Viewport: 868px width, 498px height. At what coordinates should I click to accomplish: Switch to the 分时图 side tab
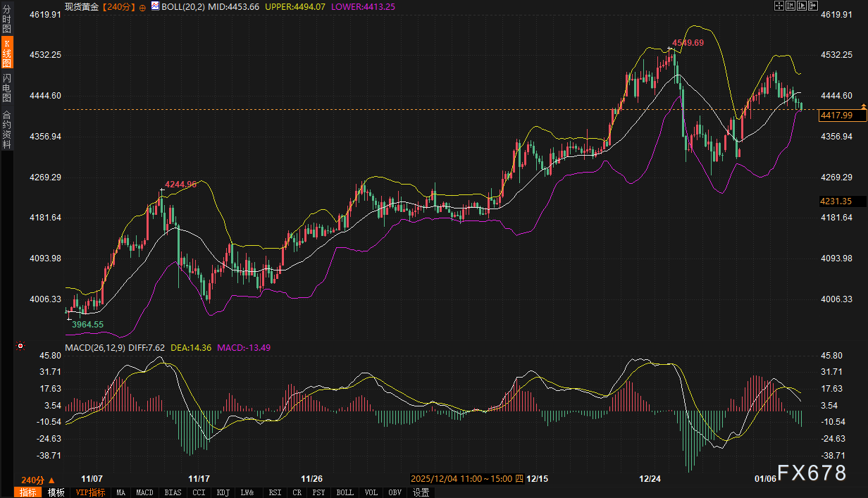click(x=6, y=20)
